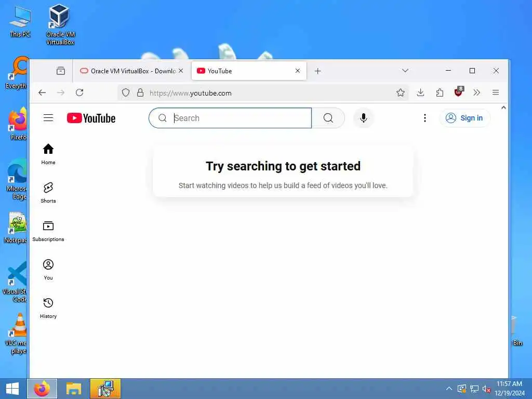The width and height of the screenshot is (532, 399).
Task: Show more toolbar tools chevrons
Action: 477,92
